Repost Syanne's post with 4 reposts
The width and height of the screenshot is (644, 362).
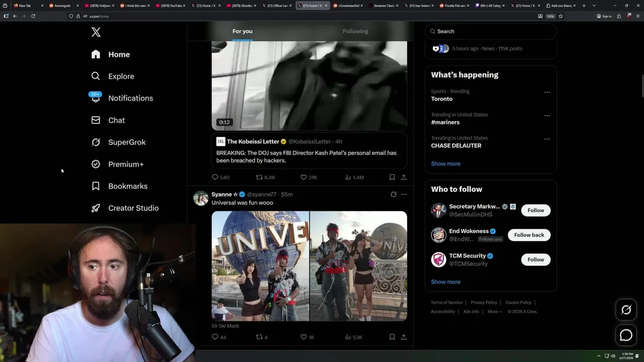coord(262,337)
